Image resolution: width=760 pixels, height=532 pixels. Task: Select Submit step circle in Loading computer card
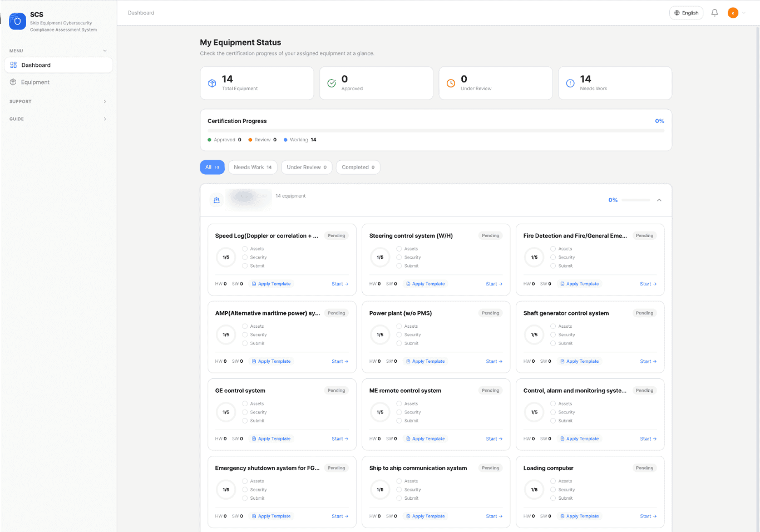(553, 498)
